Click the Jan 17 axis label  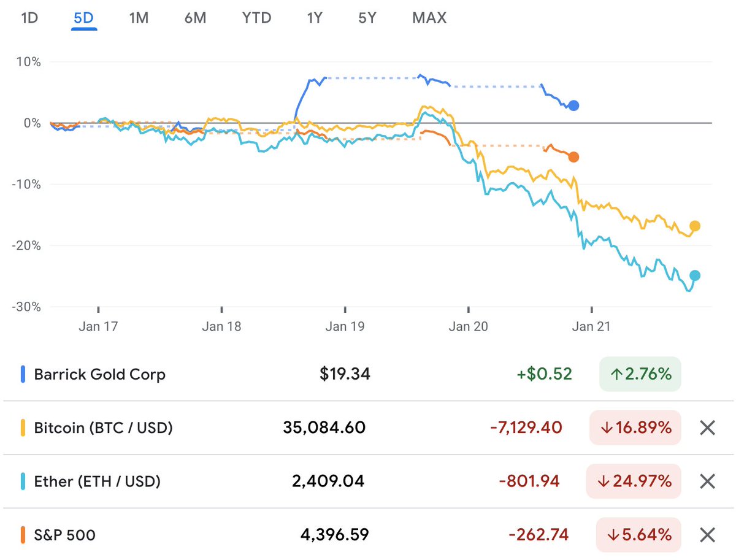(x=98, y=326)
